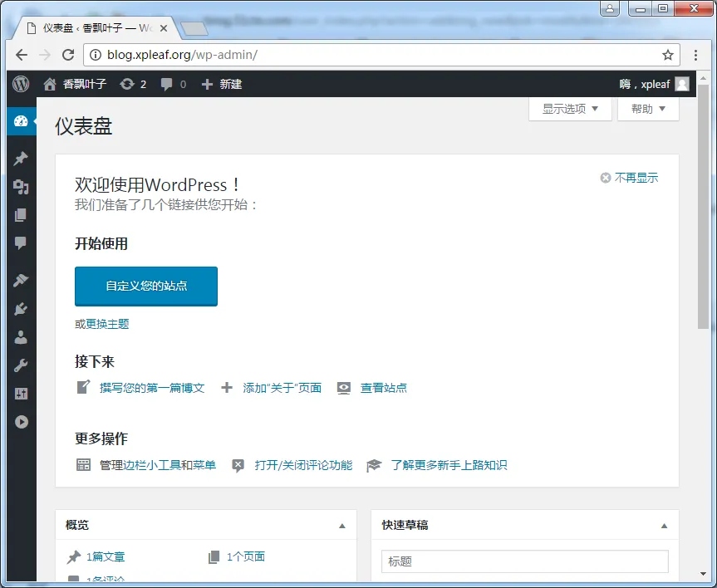Open Comments icon in sidebar
Screen dimensions: 717x588
point(21,243)
